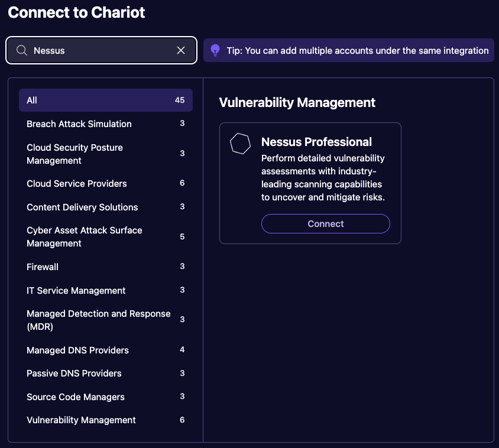Show Managed DNS Providers list

click(x=106, y=350)
